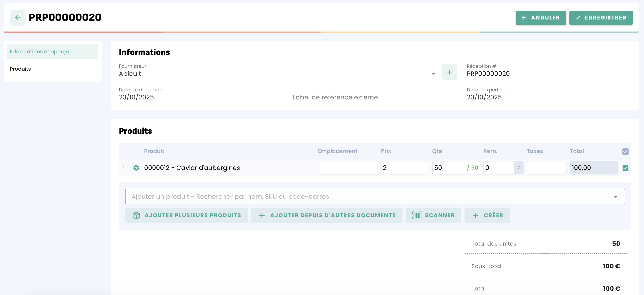Click the plus icon beside Fournisseur
The height and width of the screenshot is (295, 644).
point(449,72)
